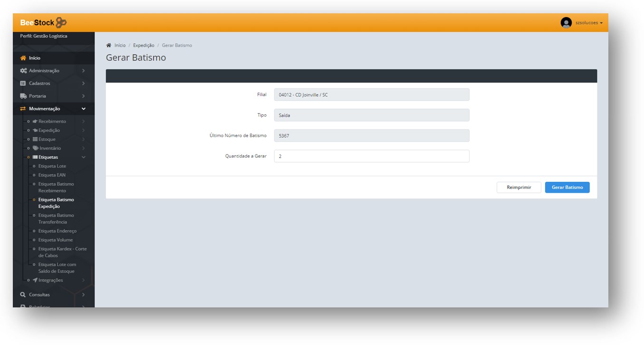Open Etiqueta Lote menu item

click(x=52, y=166)
